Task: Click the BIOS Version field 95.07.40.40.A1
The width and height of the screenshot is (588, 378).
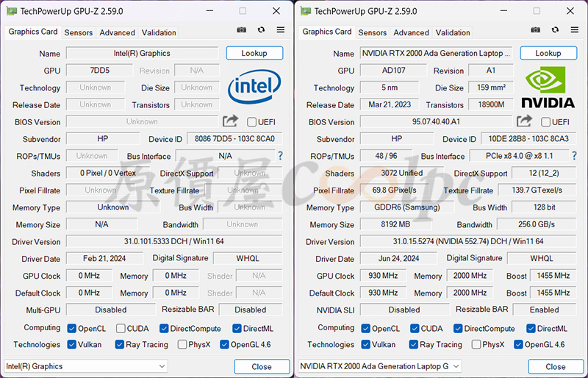Action: [x=436, y=121]
